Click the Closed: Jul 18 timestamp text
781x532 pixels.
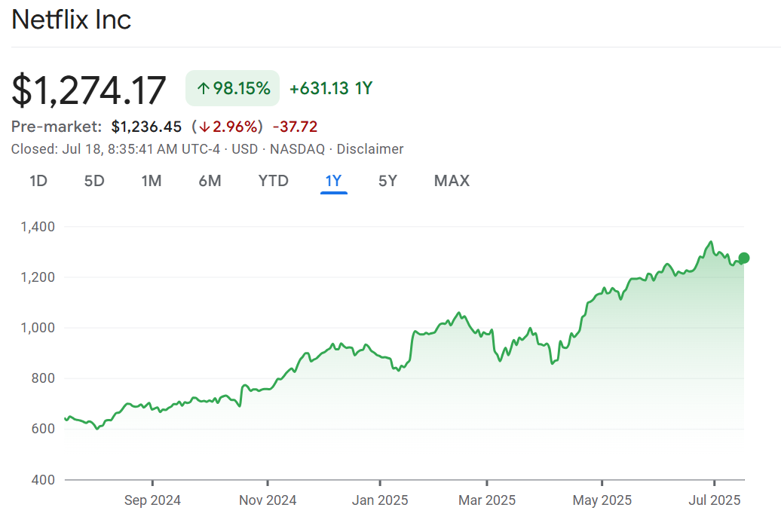(115, 148)
